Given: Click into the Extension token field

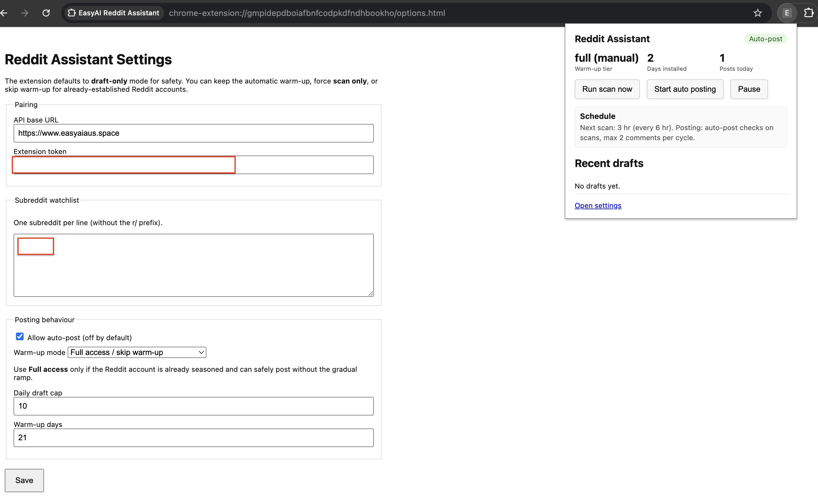Looking at the screenshot, I should pyautogui.click(x=193, y=165).
